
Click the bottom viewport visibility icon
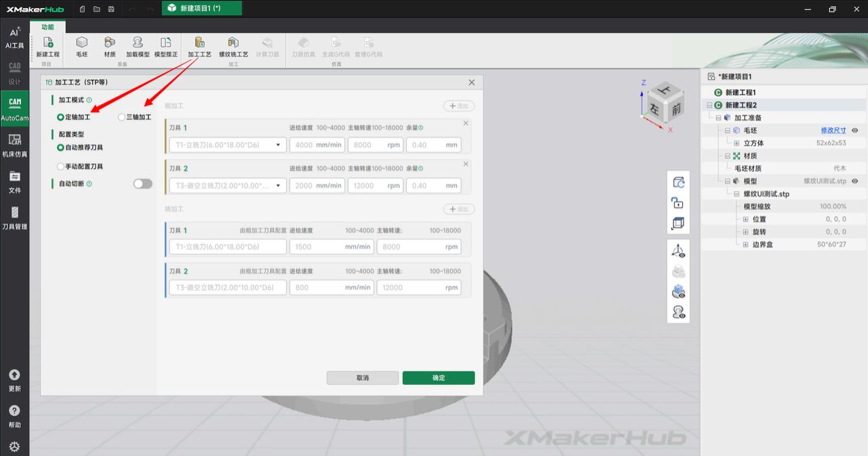pyautogui.click(x=678, y=312)
